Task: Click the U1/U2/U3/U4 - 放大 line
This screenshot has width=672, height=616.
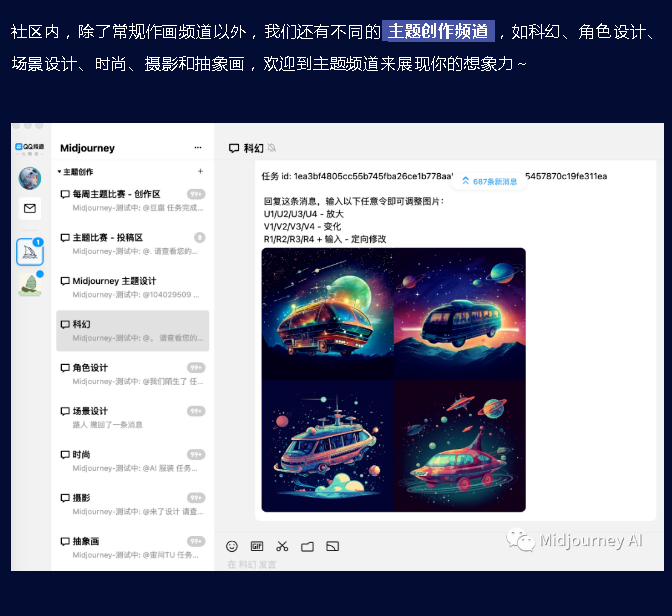Action: (x=303, y=214)
